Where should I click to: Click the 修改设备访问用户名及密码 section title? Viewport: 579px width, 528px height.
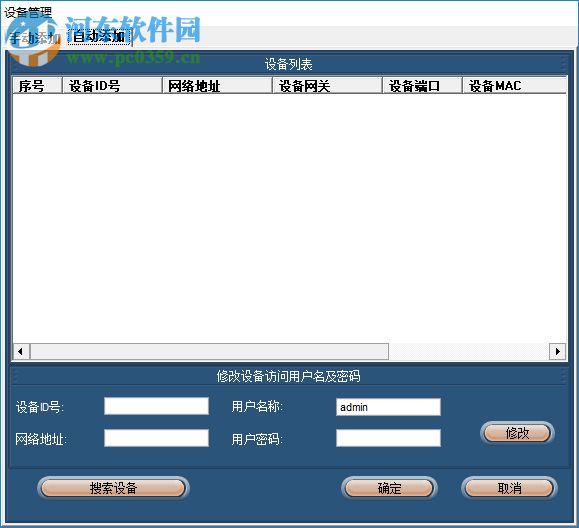pyautogui.click(x=288, y=376)
